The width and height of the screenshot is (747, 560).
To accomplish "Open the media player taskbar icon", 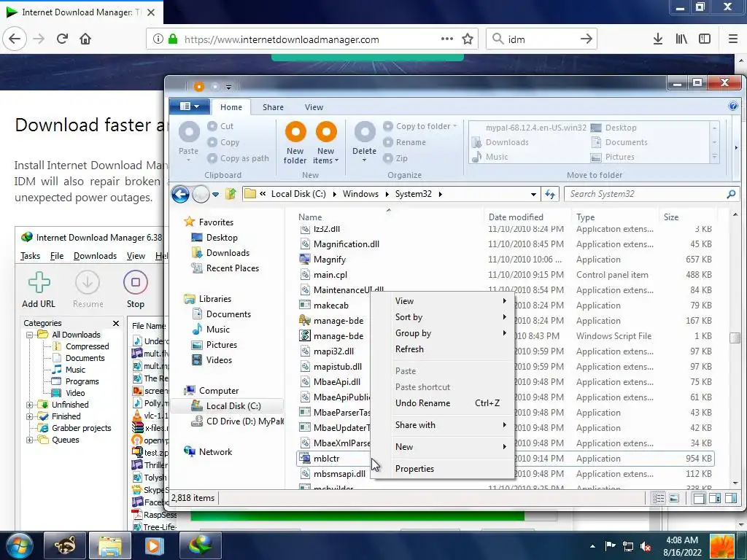I will click(154, 545).
